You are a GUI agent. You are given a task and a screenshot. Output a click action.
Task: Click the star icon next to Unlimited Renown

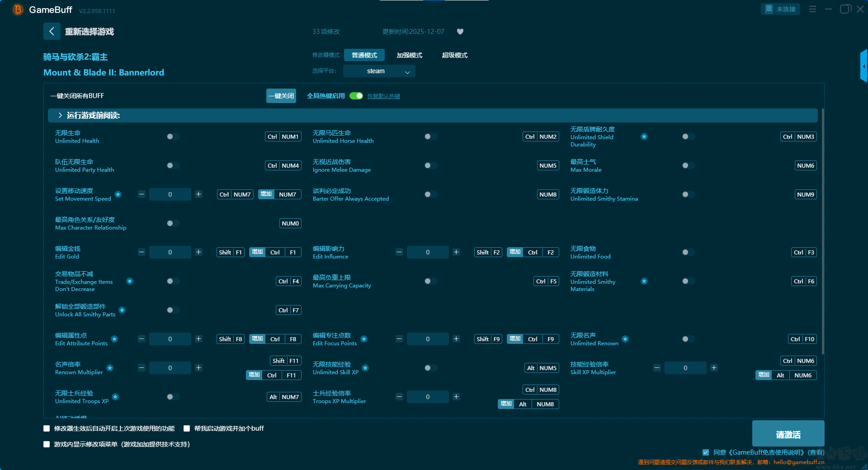pyautogui.click(x=625, y=339)
